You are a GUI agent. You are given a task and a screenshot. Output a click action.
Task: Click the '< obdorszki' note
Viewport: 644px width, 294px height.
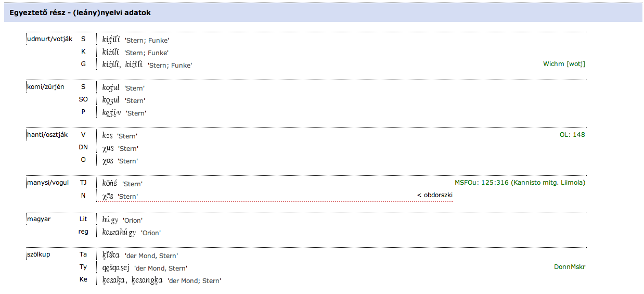coord(435,195)
